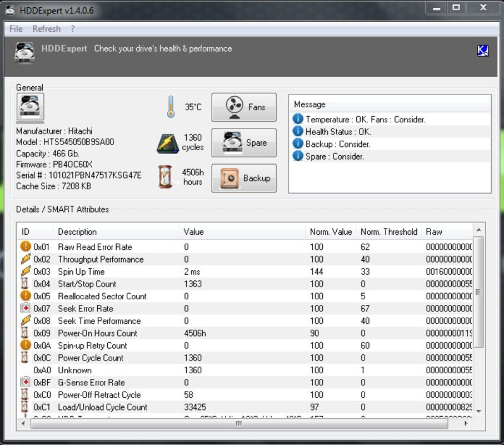Open the Refresh menu

47,28
